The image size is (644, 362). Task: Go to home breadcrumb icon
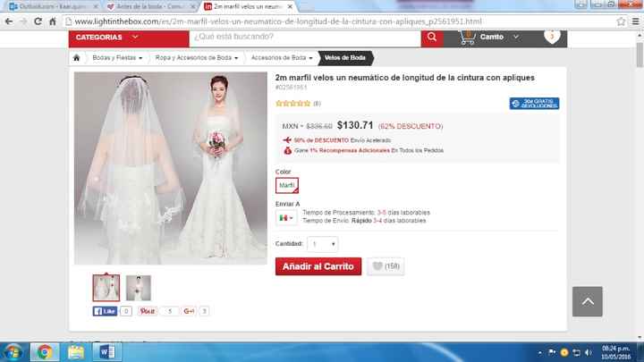tap(76, 58)
